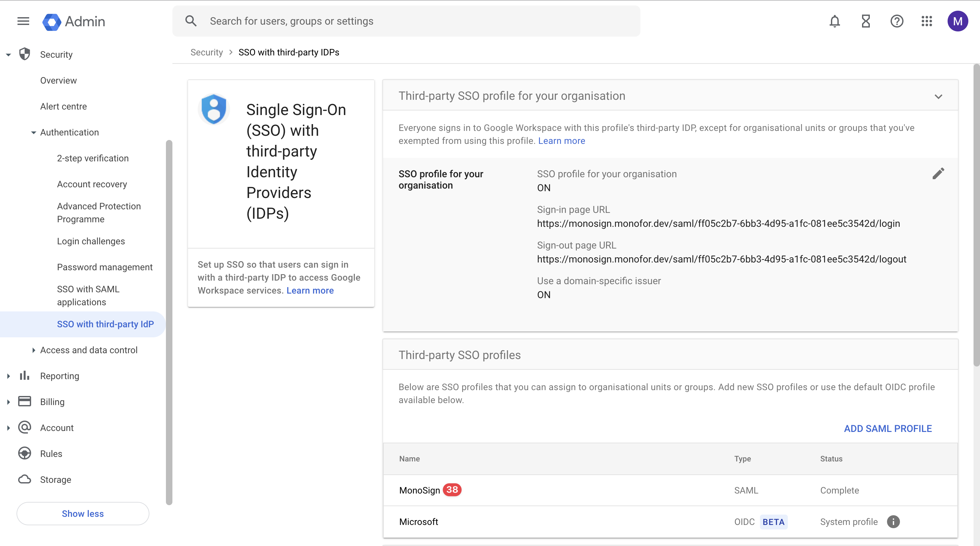The image size is (980, 546).
Task: Expand the Reporting section
Action: pyautogui.click(x=8, y=376)
